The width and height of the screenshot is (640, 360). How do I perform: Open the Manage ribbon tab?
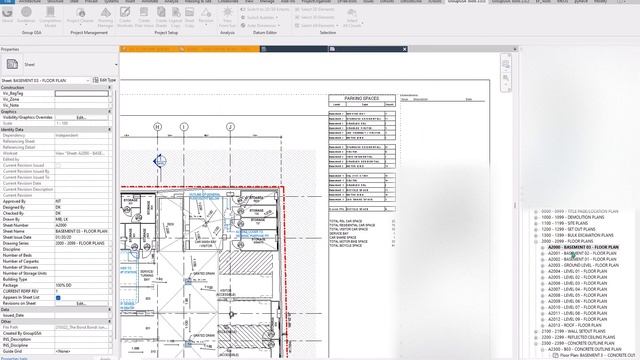coord(267,2)
